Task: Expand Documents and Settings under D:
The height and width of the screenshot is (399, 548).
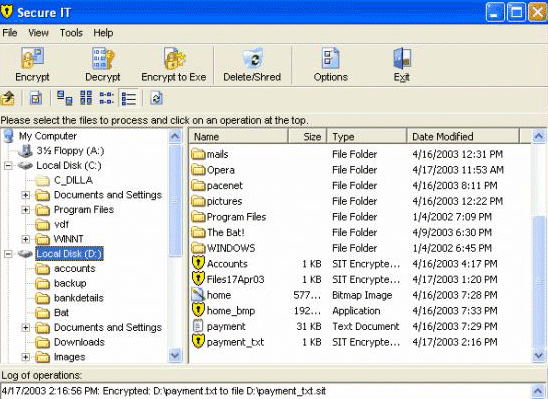Action: pos(26,327)
